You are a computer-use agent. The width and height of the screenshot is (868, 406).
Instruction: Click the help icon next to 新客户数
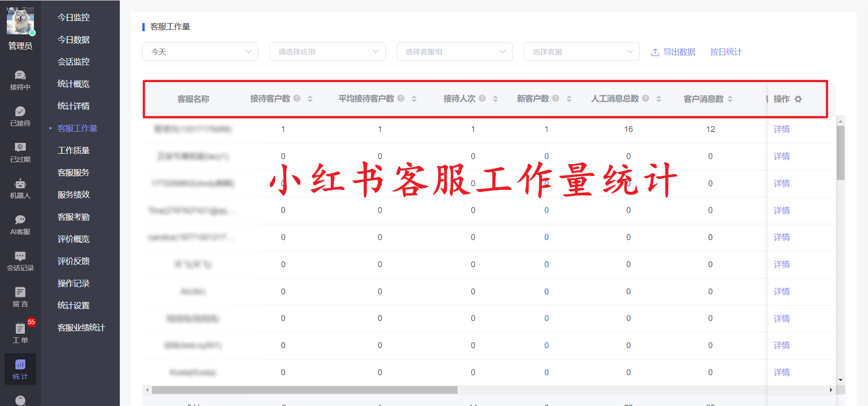pos(556,98)
